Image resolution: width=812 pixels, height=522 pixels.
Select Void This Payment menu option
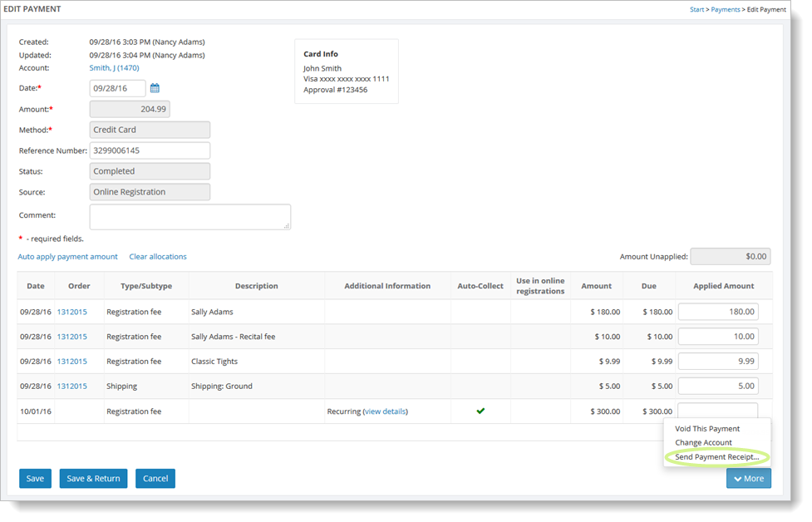pos(706,429)
